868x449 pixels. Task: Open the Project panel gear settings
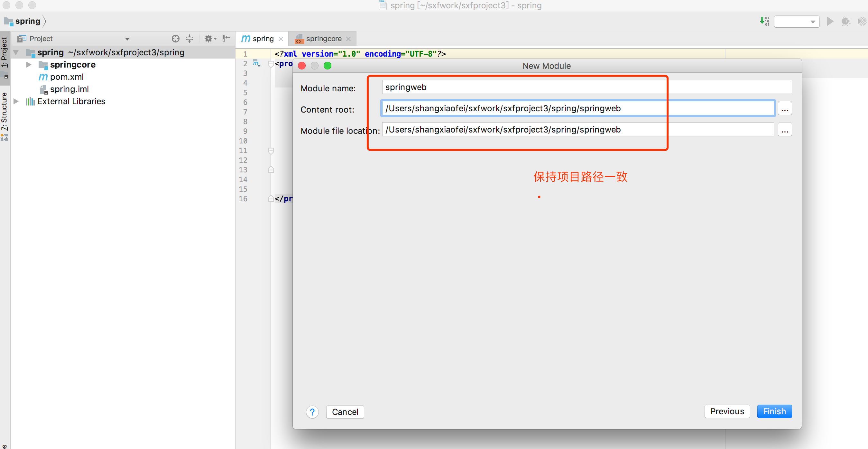[x=209, y=39]
